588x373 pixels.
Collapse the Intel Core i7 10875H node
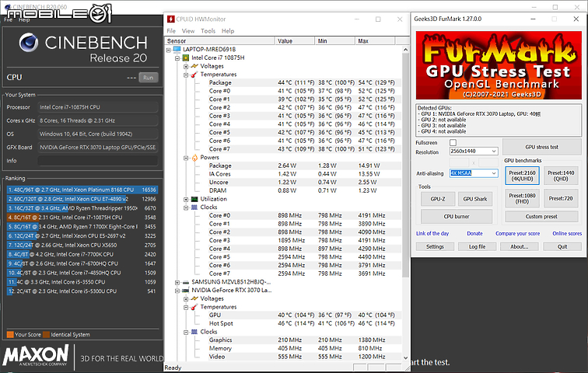pos(177,58)
